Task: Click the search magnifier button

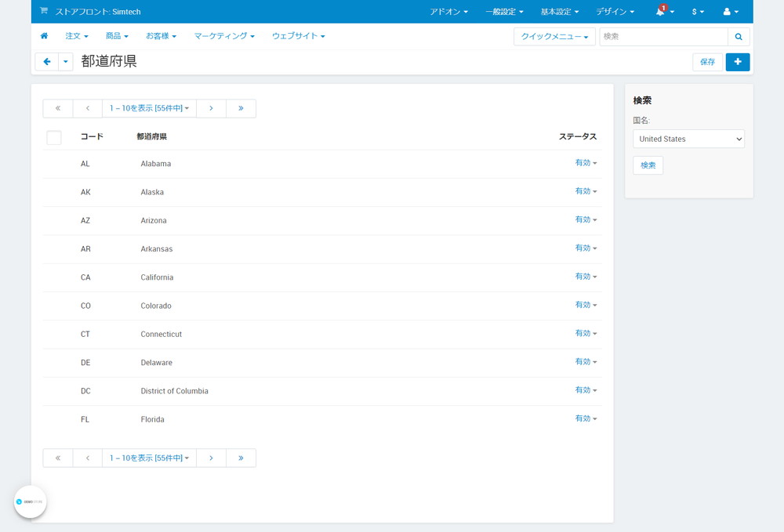Action: [x=739, y=37]
